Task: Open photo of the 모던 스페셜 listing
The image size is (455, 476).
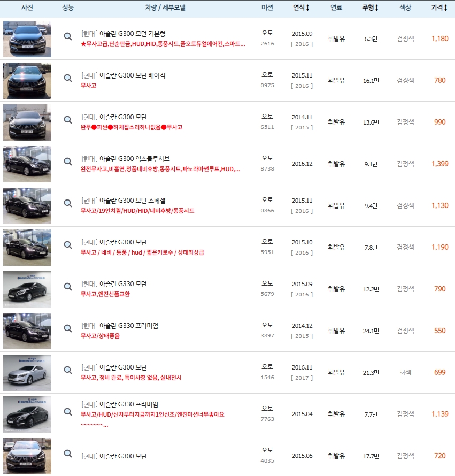Action: [27, 206]
